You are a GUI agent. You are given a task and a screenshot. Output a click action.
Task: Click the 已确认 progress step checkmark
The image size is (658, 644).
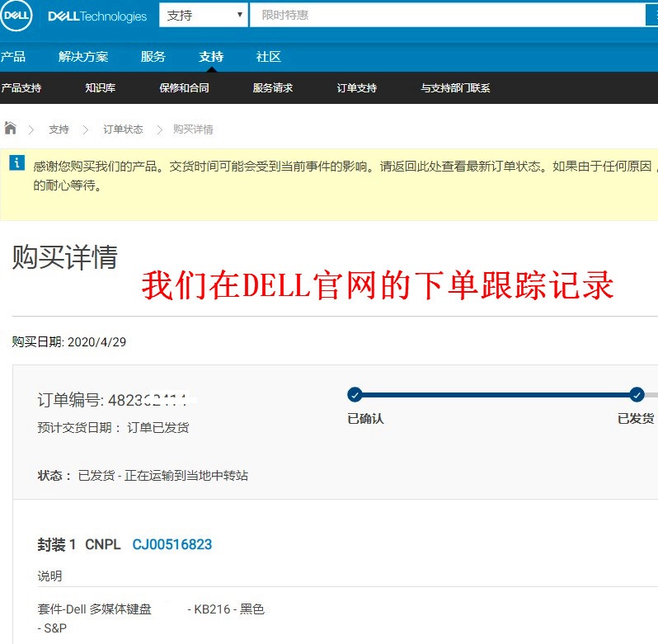(x=355, y=394)
